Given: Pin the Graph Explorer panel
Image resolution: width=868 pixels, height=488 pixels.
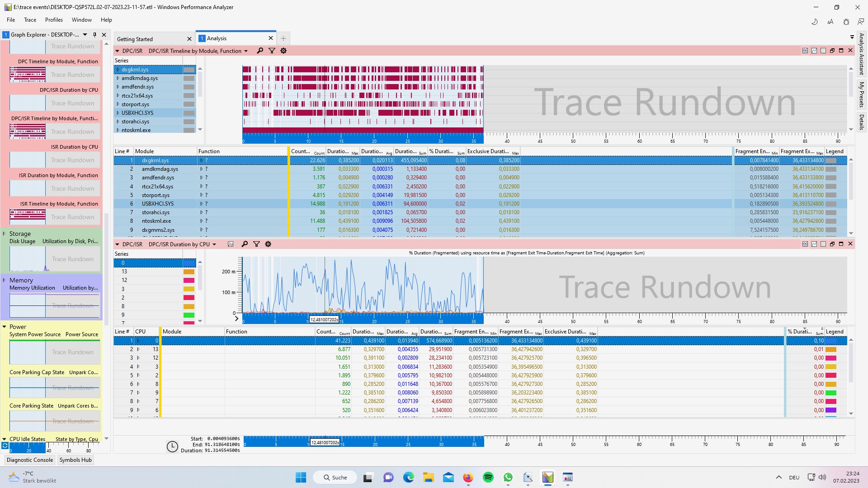Looking at the screenshot, I should click(94, 35).
